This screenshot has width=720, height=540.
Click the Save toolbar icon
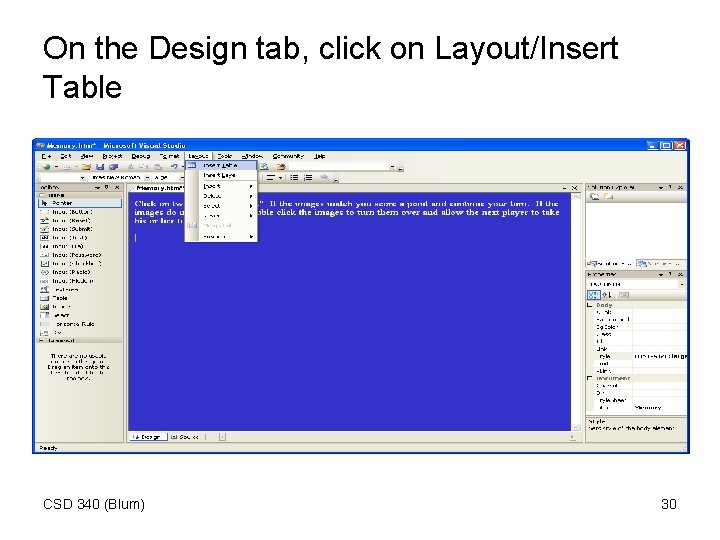coord(100,167)
